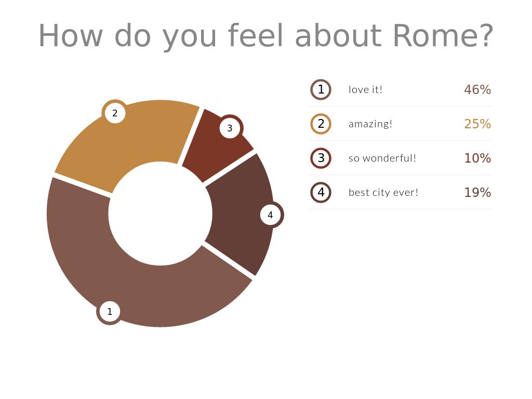This screenshot has width=532, height=399.
Task: Select the 10% value in the legend
Action: point(477,158)
